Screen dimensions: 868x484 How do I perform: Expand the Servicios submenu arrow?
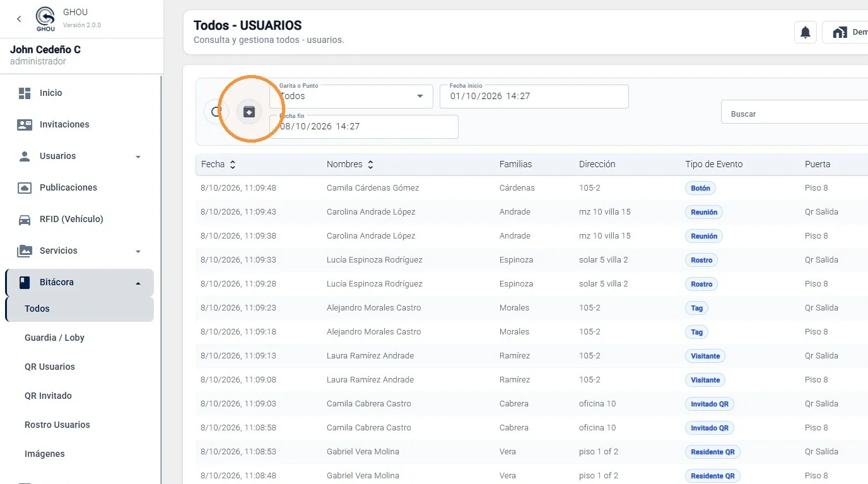[x=138, y=252]
